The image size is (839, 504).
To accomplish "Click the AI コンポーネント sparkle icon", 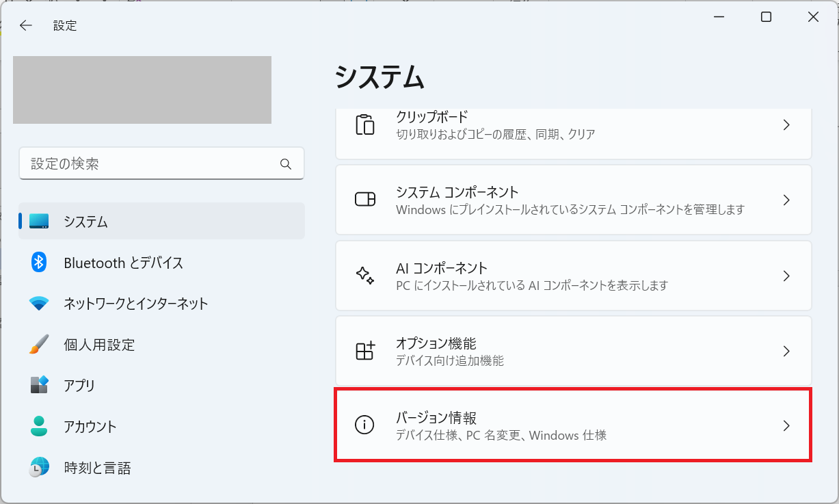I will tap(365, 276).
